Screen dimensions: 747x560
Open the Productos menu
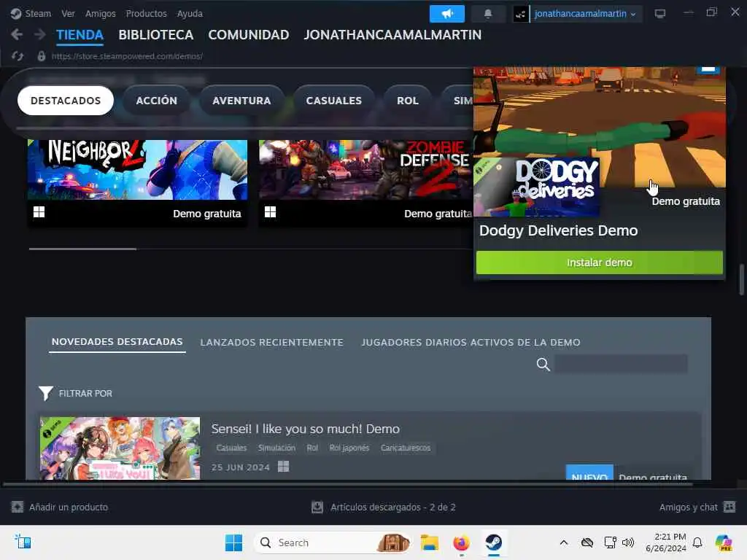pyautogui.click(x=146, y=13)
